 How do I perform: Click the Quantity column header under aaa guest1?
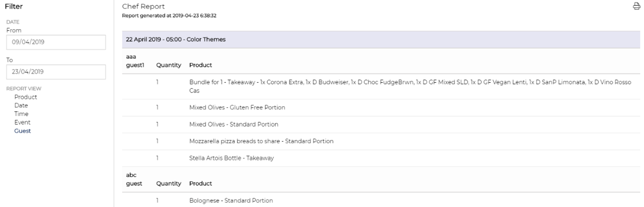click(168, 65)
